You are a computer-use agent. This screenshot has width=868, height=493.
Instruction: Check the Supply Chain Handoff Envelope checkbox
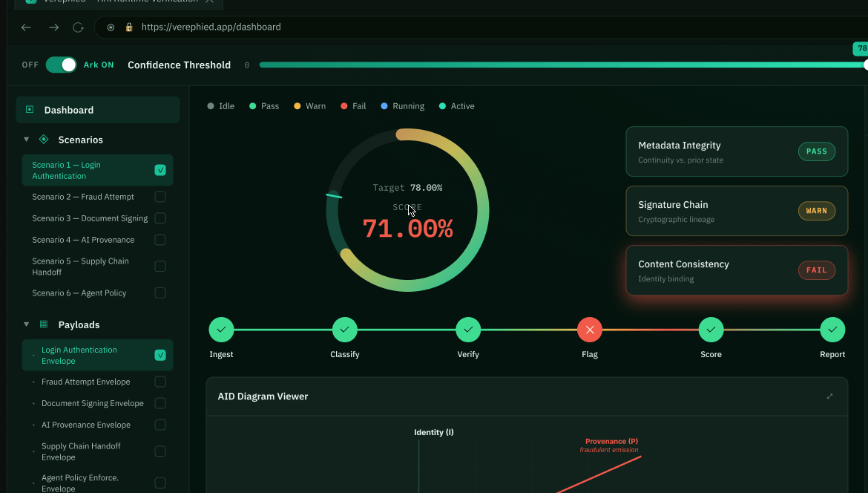pyautogui.click(x=160, y=451)
